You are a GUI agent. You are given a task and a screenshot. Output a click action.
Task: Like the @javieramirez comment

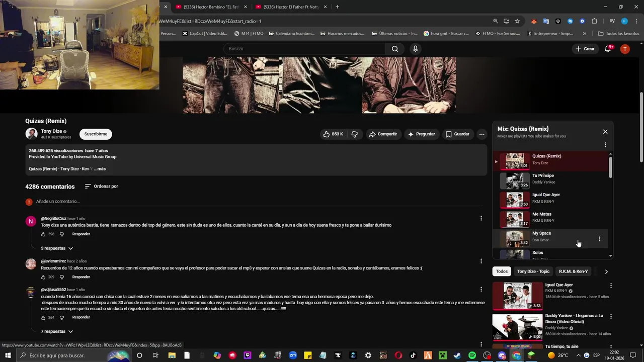[x=43, y=277]
